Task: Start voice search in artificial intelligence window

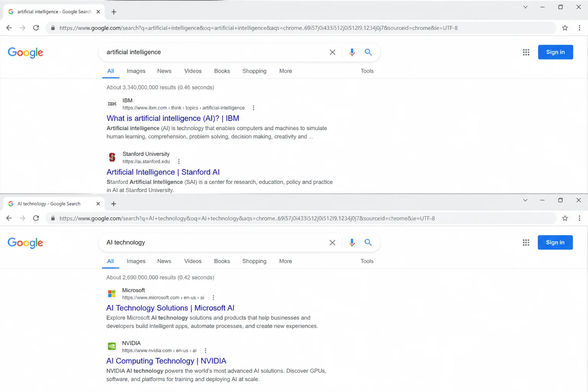Action: 352,52
